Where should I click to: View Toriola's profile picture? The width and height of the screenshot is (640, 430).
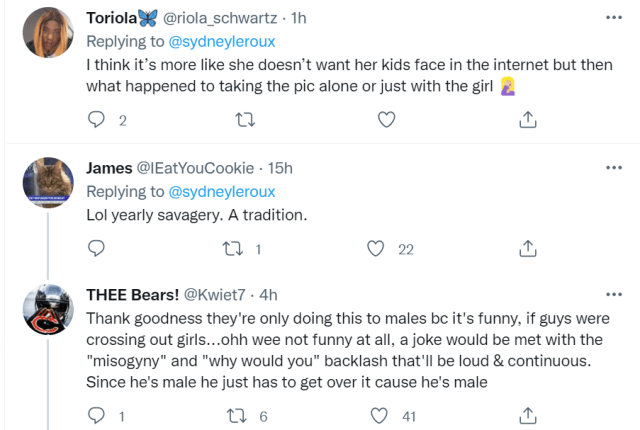point(45,32)
